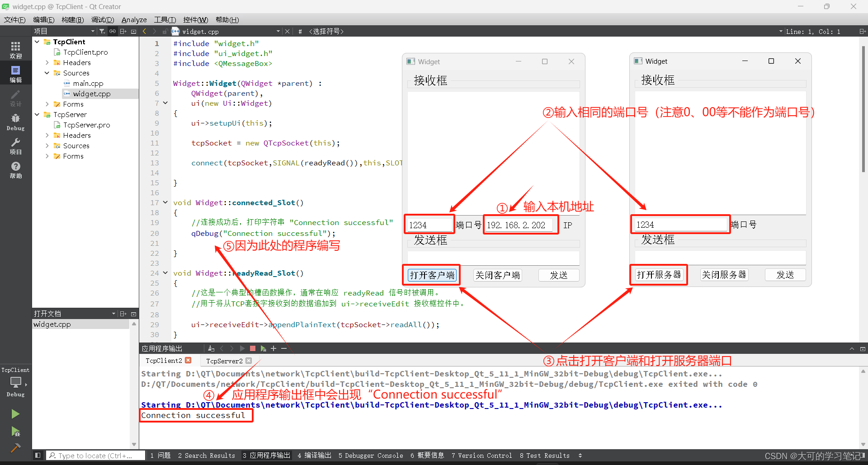Open the <选择符号> symbol dropdown

pyautogui.click(x=326, y=31)
